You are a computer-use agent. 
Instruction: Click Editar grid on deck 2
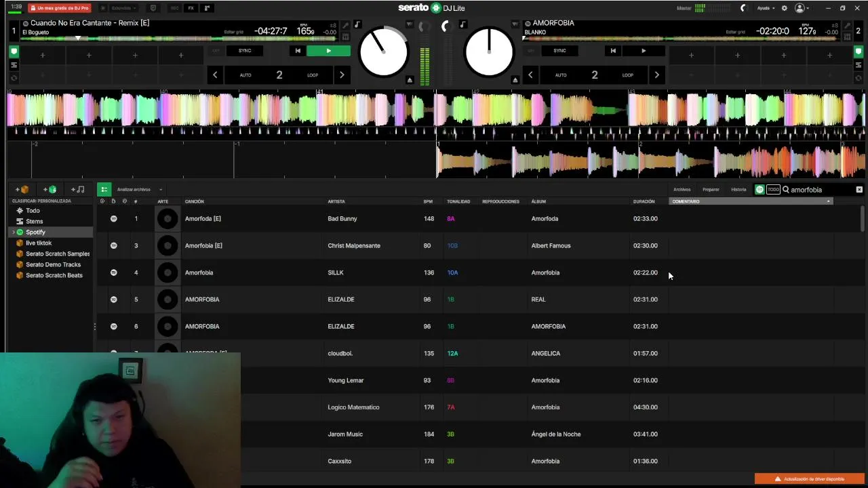click(x=735, y=32)
